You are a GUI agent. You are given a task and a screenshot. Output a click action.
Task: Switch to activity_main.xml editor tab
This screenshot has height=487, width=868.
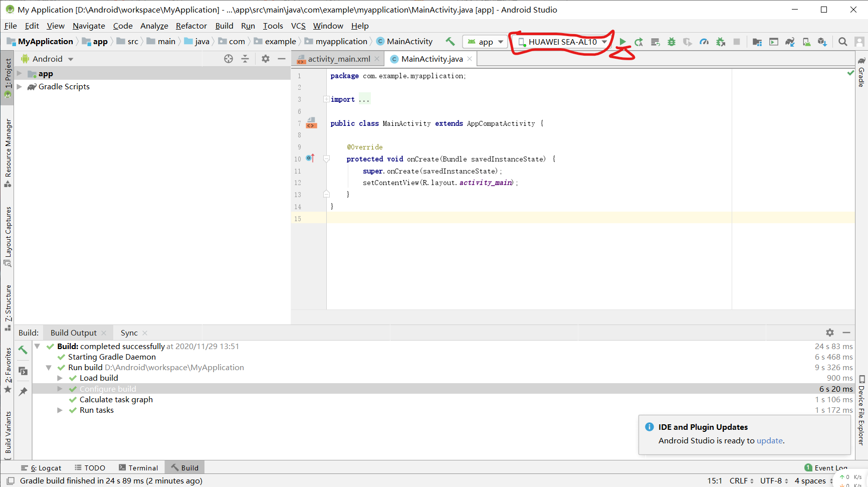pyautogui.click(x=339, y=59)
